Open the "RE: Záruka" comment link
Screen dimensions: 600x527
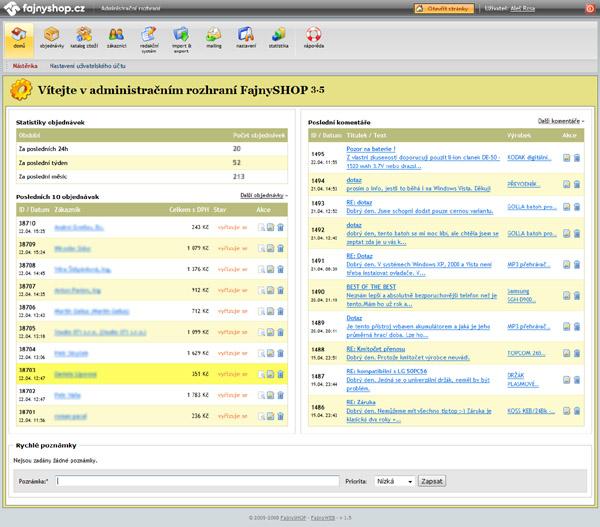pyautogui.click(x=361, y=402)
